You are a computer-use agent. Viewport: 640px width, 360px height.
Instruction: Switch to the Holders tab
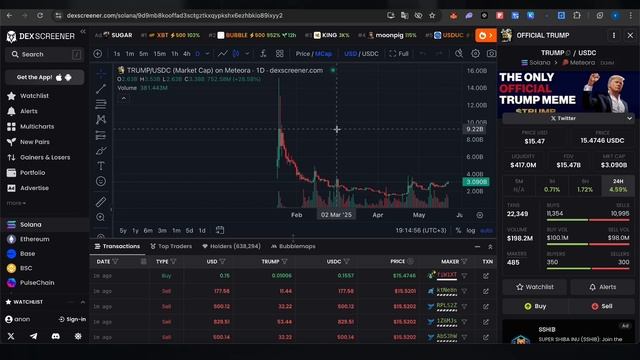coord(231,246)
